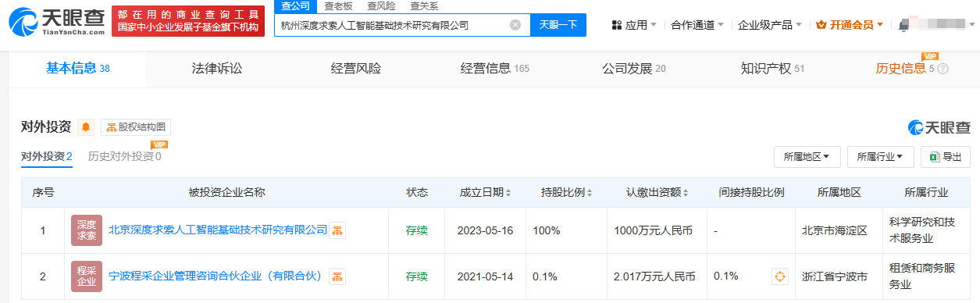Select the 知识产权 tab
Screen dimensions: 980x303
pyautogui.click(x=772, y=69)
